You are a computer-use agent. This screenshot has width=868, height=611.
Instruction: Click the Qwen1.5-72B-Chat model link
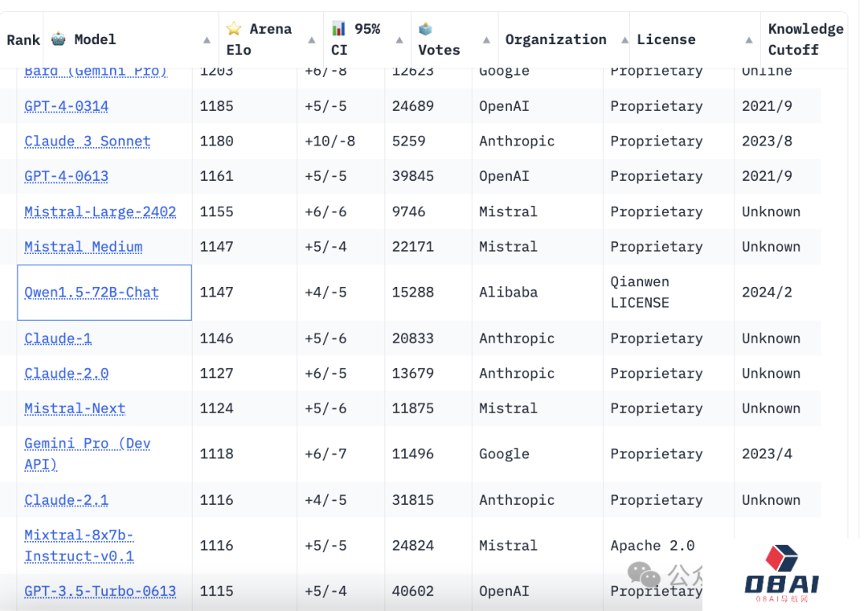(x=92, y=293)
